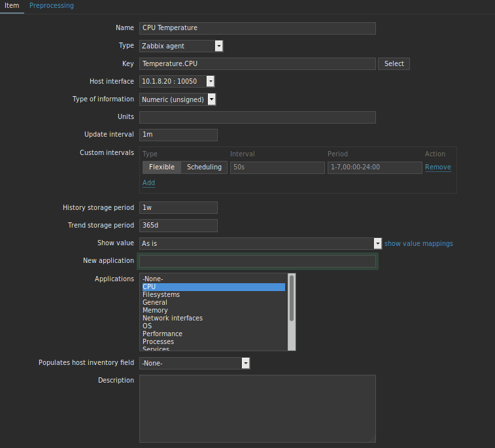The height and width of the screenshot is (448, 495).
Task: Switch to the Preprocessing tab
Action: 52,6
